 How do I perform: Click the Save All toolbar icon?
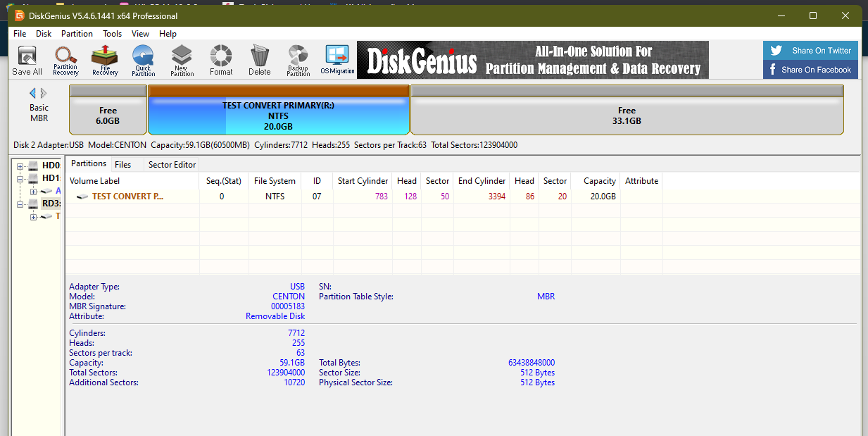click(x=27, y=61)
